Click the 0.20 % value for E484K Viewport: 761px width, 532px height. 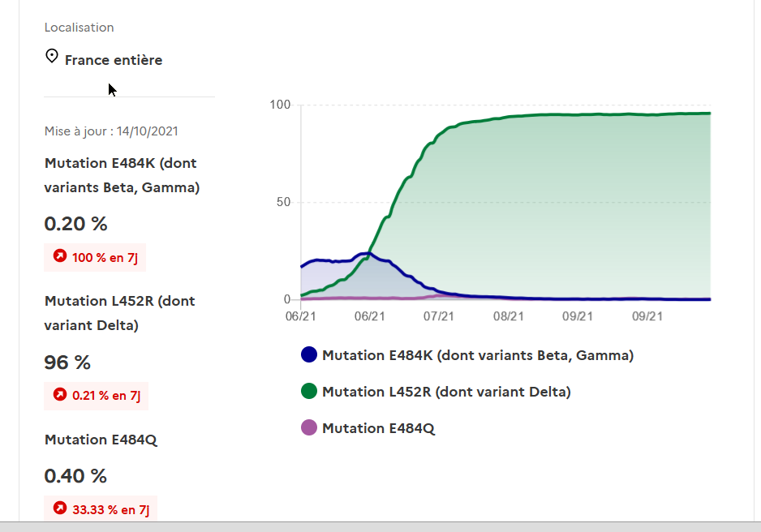tap(75, 224)
